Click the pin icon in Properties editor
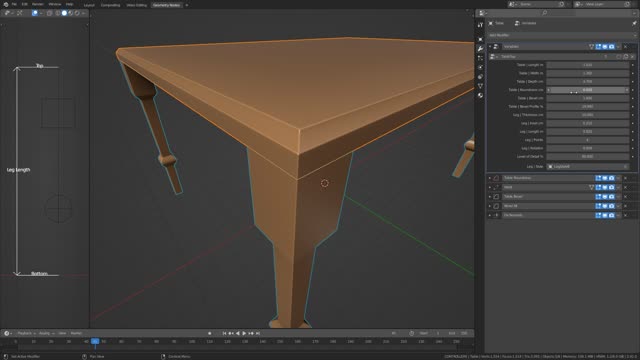 tap(634, 23)
